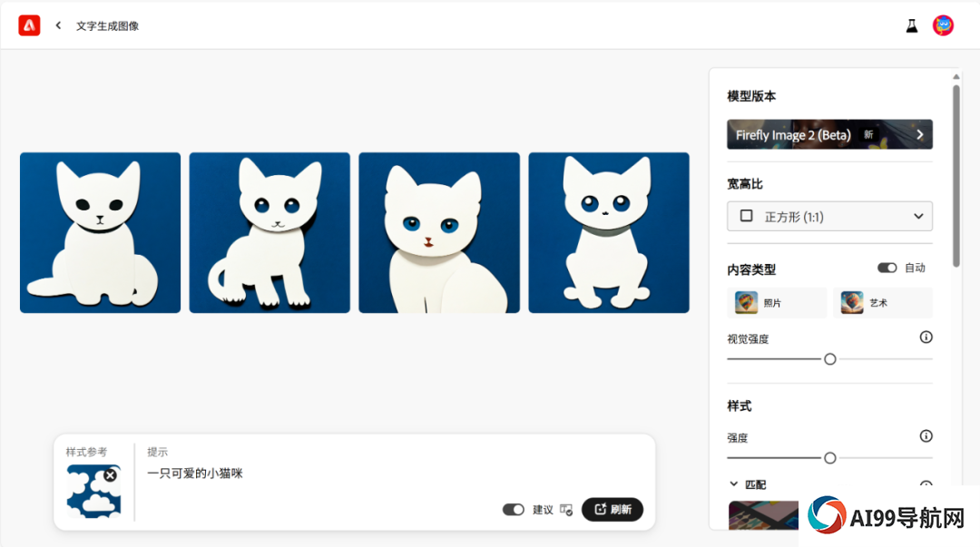Go back using the left arrow
This screenshot has width=980, height=547.
point(58,25)
